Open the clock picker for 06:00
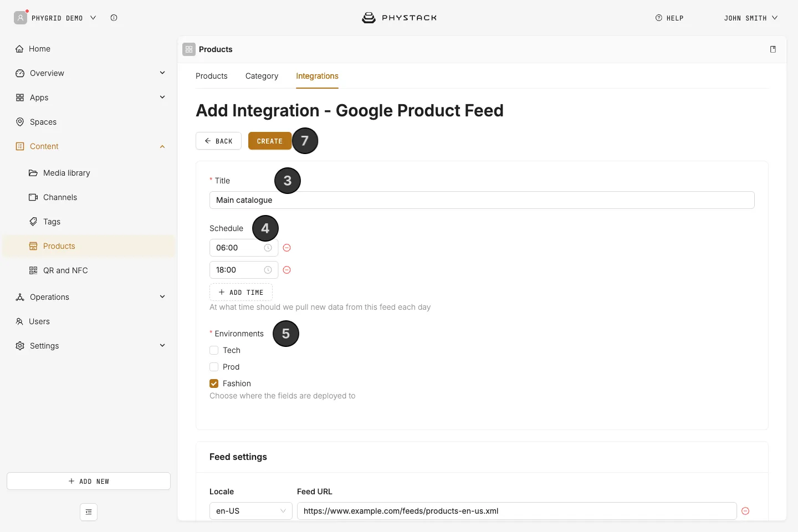798x532 pixels. click(268, 248)
